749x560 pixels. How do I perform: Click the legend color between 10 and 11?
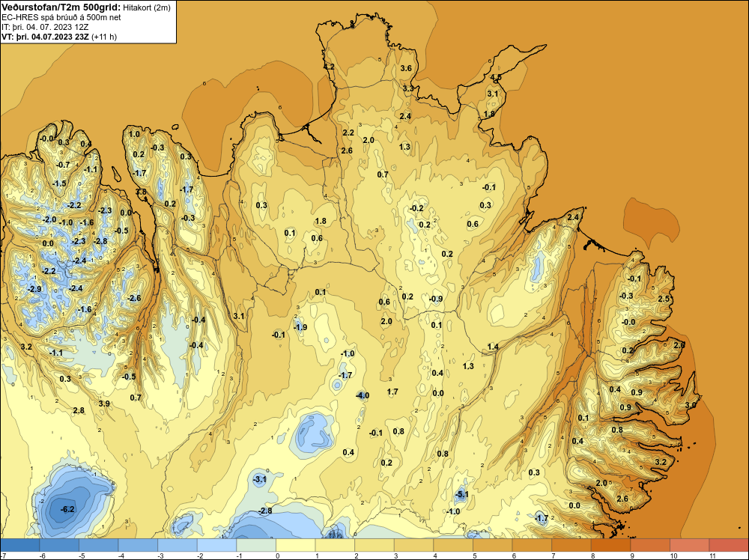[x=689, y=545]
